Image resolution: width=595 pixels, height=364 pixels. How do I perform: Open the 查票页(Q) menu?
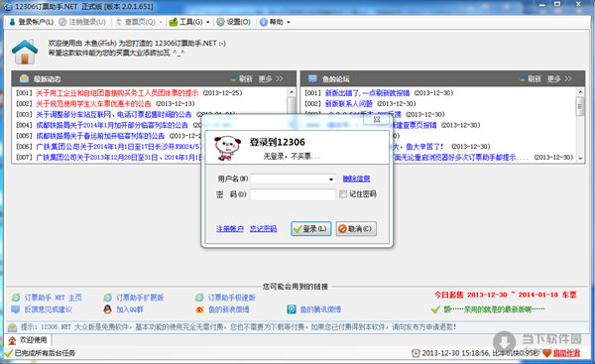(136, 22)
